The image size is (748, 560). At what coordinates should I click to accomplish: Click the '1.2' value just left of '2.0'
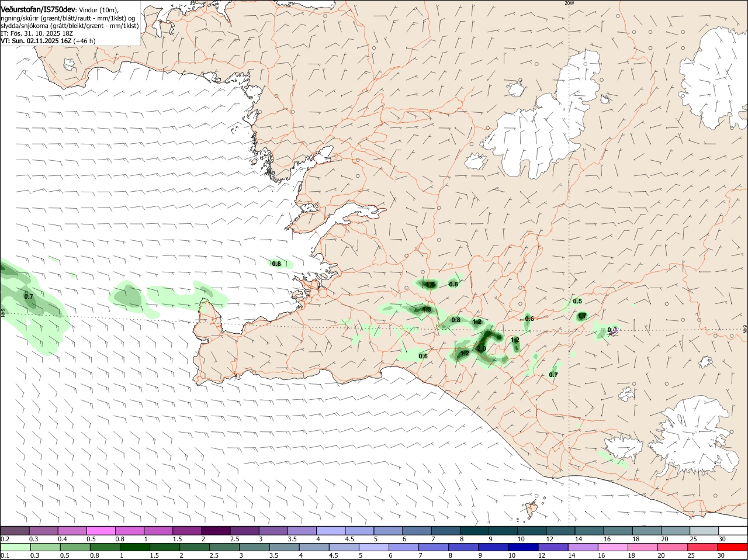tap(465, 353)
